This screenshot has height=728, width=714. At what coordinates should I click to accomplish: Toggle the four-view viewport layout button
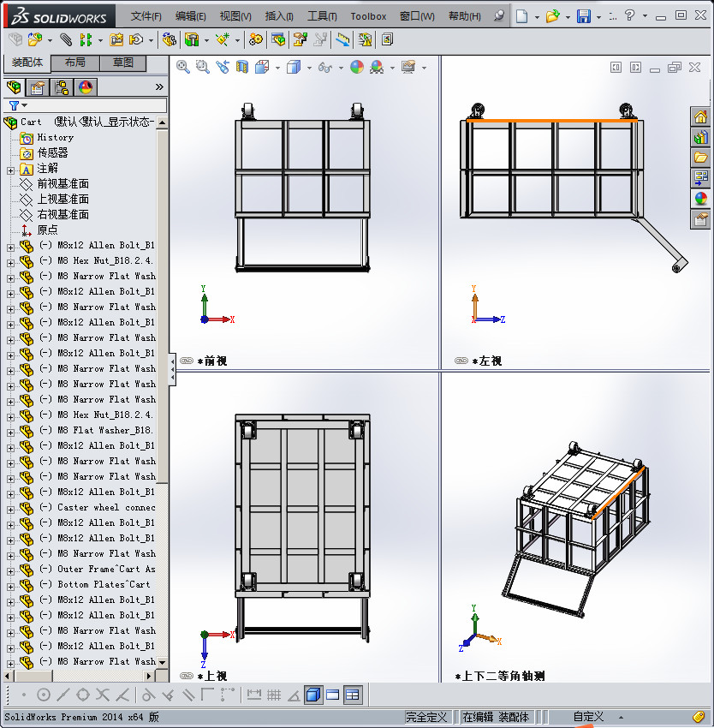pyautogui.click(x=353, y=695)
